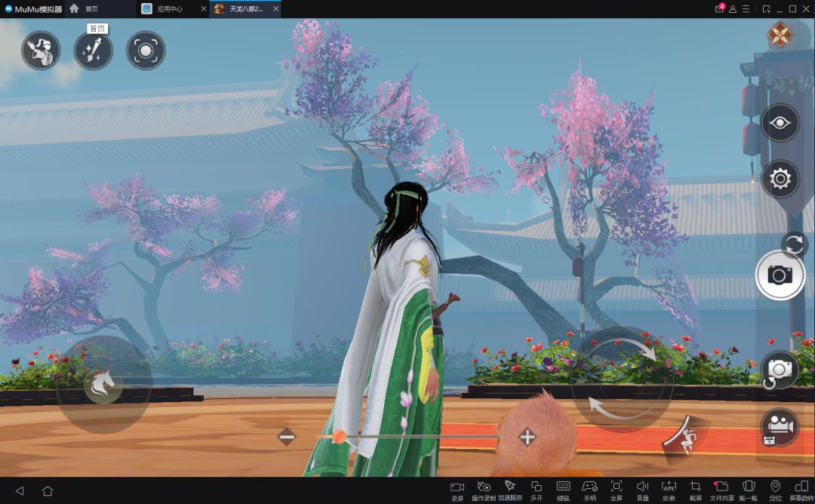Image resolution: width=815 pixels, height=504 pixels.
Task: Click the diamond flower emblem icon
Action: click(x=780, y=35)
